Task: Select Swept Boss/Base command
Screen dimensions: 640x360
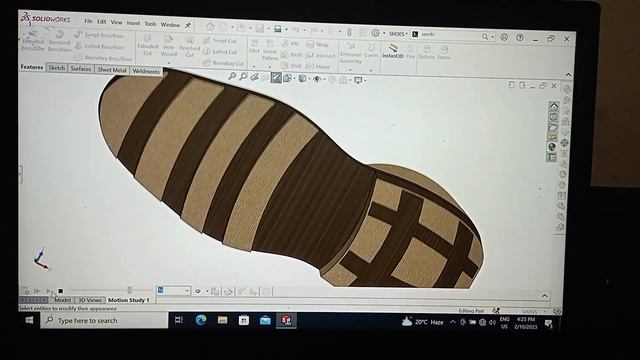Action: 99,36
